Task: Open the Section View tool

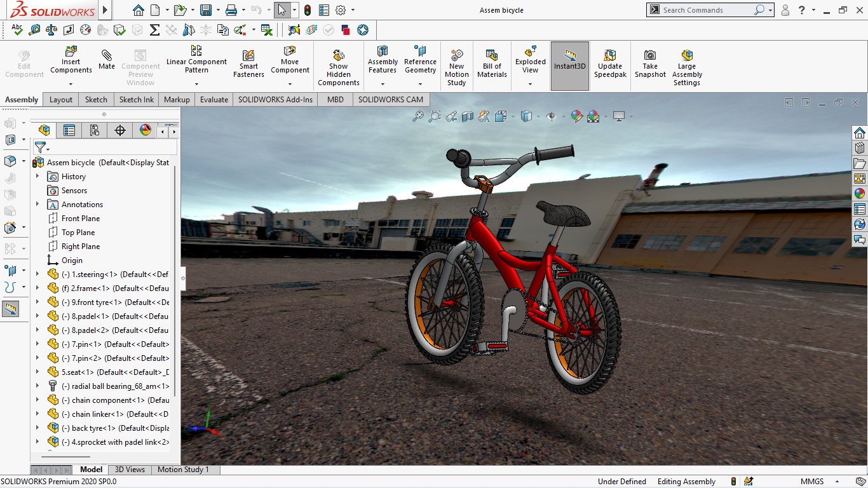Action: coord(468,116)
